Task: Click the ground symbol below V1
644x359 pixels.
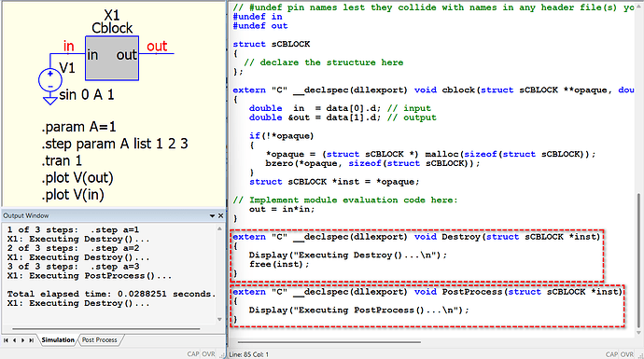Action: coord(50,100)
